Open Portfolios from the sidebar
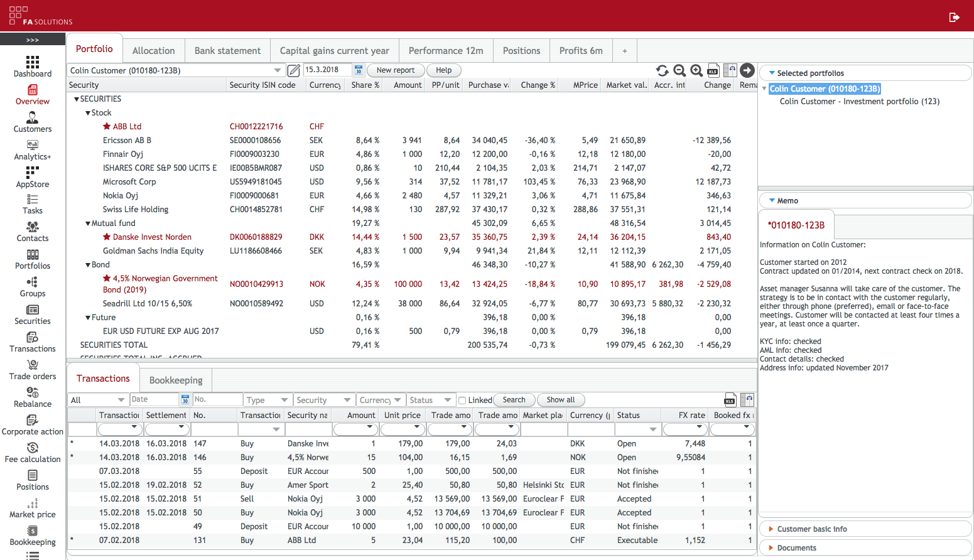This screenshot has width=974, height=560. 33,259
